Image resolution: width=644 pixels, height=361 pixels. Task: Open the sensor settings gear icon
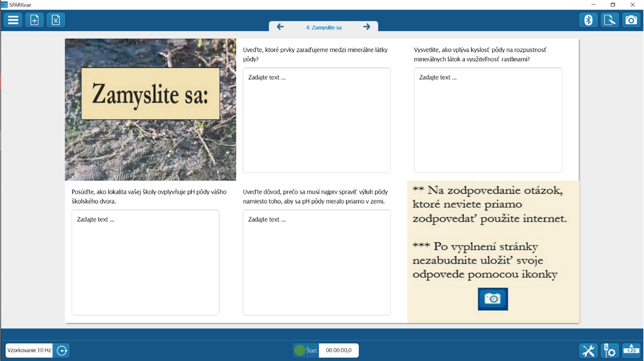tap(609, 350)
